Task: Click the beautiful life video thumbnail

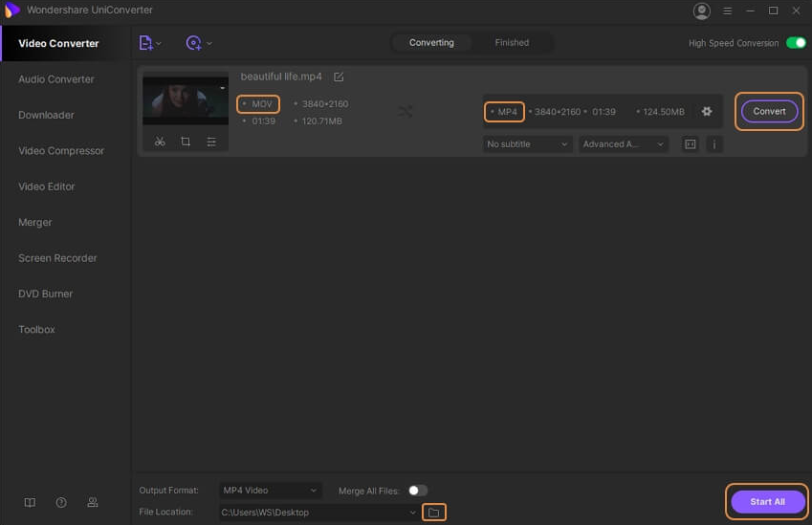Action: [186, 100]
